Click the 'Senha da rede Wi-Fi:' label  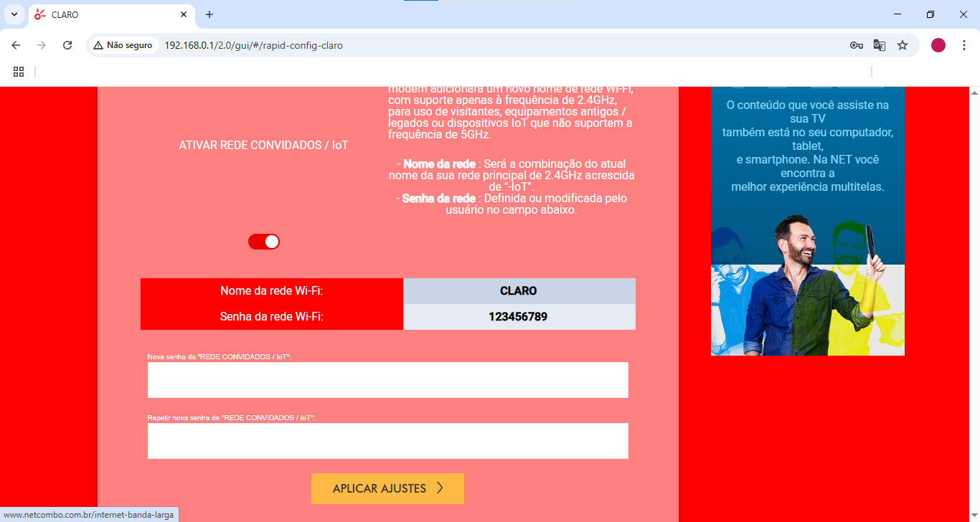click(272, 317)
